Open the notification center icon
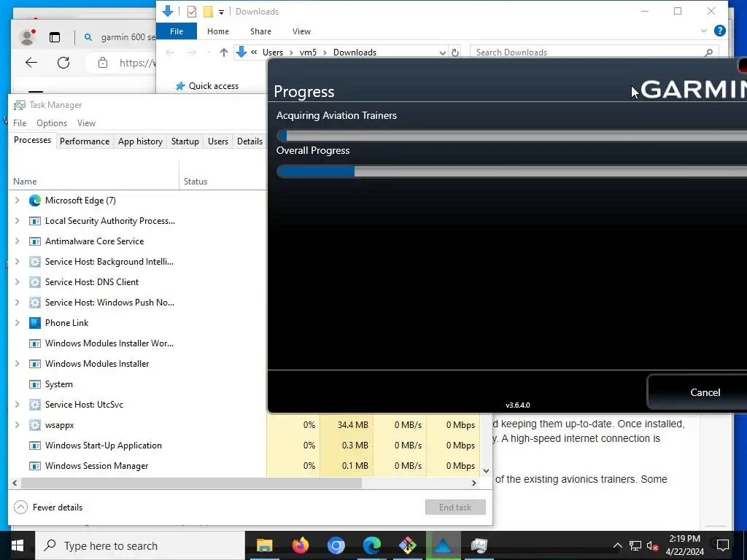The image size is (747, 560). [x=723, y=545]
